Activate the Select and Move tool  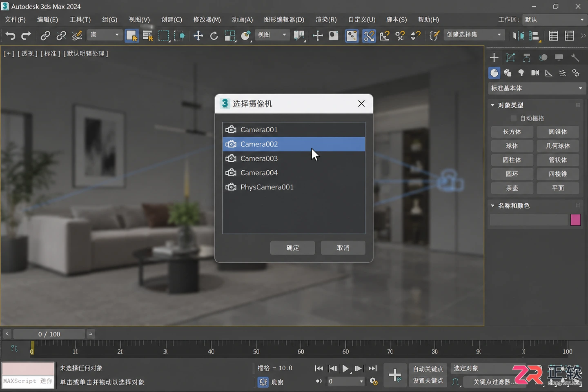[x=198, y=36]
